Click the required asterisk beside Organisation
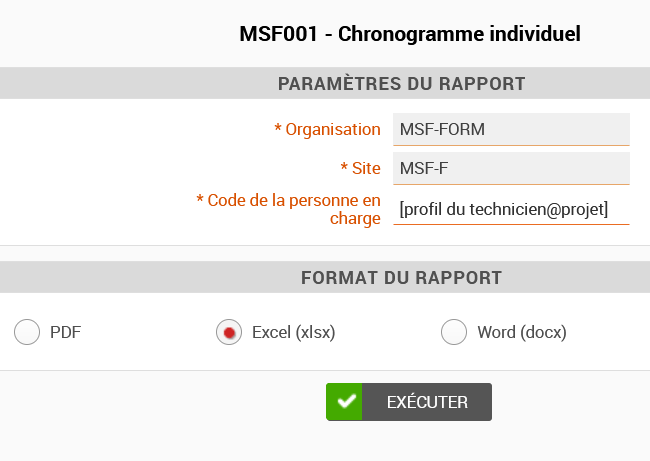This screenshot has width=650, height=461. tap(278, 128)
